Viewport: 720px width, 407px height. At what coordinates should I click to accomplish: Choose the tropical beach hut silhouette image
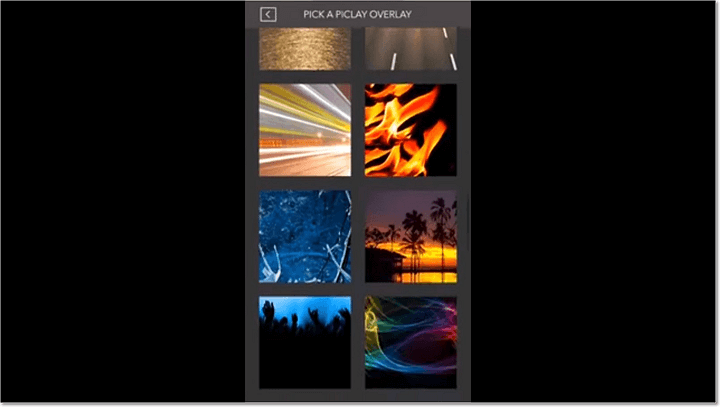coord(411,237)
